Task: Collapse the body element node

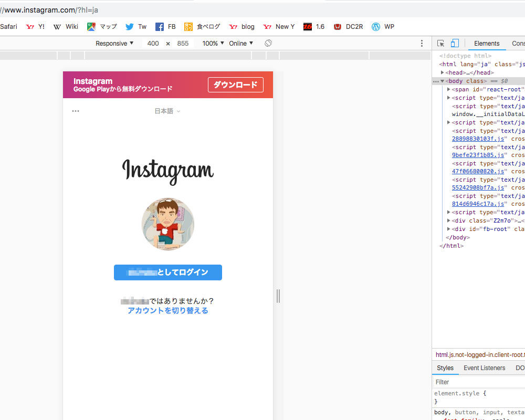Action: (x=442, y=81)
